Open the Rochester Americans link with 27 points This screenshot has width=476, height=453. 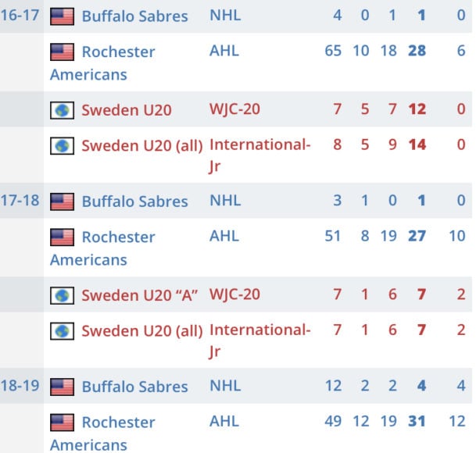118,237
